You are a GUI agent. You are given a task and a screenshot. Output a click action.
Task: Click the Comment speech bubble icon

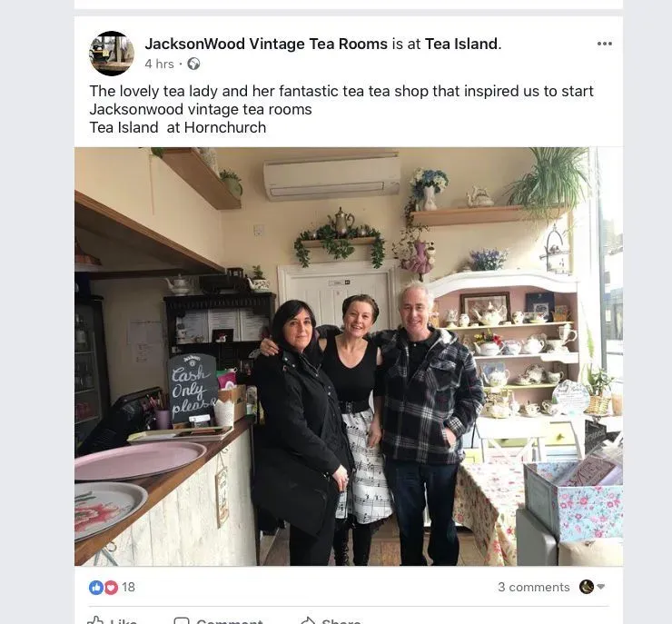coord(182,621)
